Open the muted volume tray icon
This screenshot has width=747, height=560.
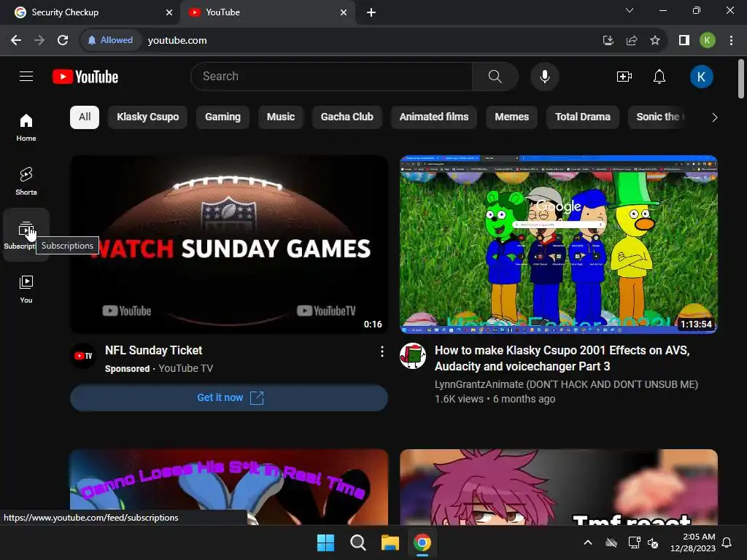653,542
